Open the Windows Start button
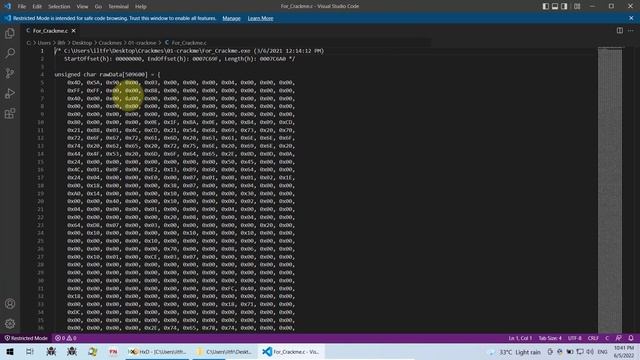This screenshot has width=640, height=360. point(9,351)
